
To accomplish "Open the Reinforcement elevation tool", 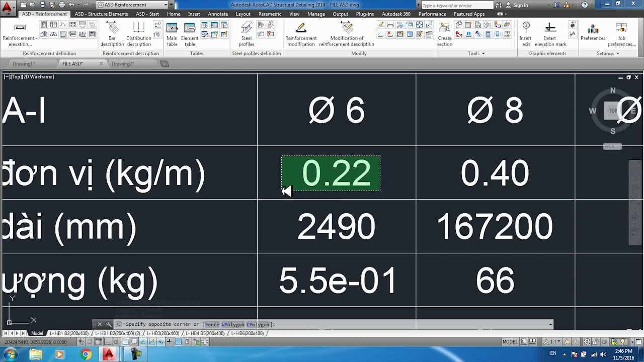I will pos(19,34).
